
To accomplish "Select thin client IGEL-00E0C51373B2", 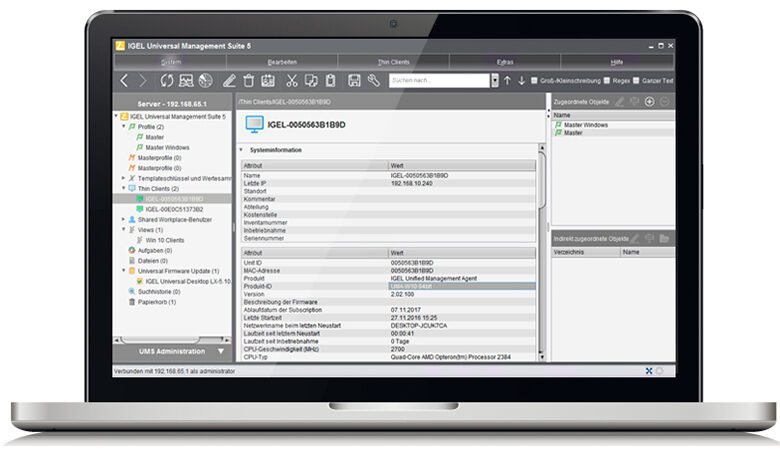I will click(174, 209).
